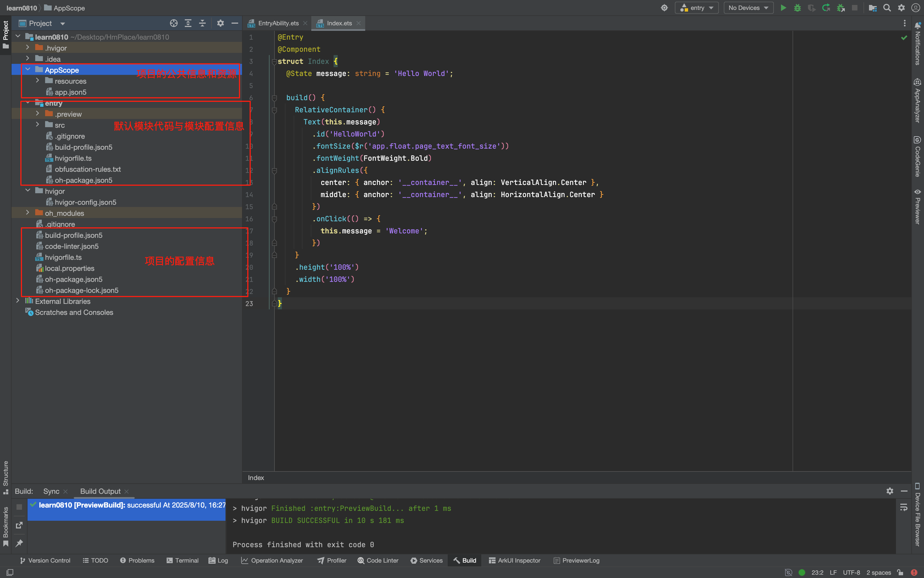Toggle soft-wrap icon in build output
Viewport: 924px width, 578px height.
tap(903, 507)
